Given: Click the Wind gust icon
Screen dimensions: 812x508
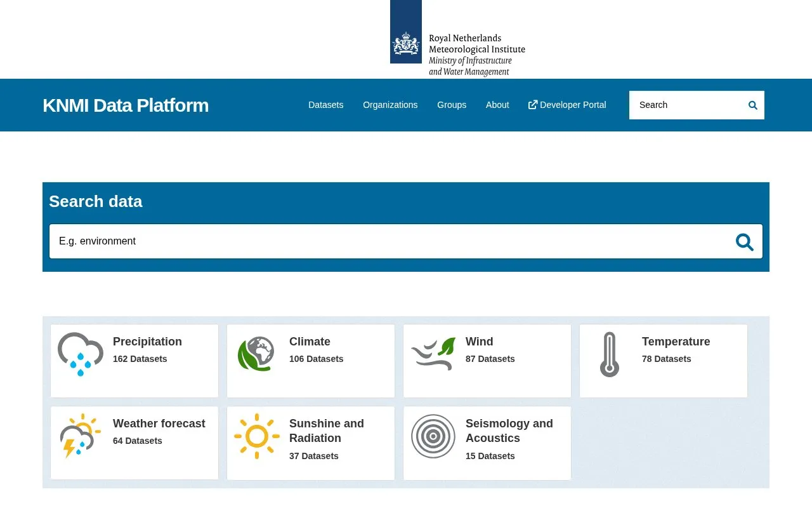Looking at the screenshot, I should 433,354.
